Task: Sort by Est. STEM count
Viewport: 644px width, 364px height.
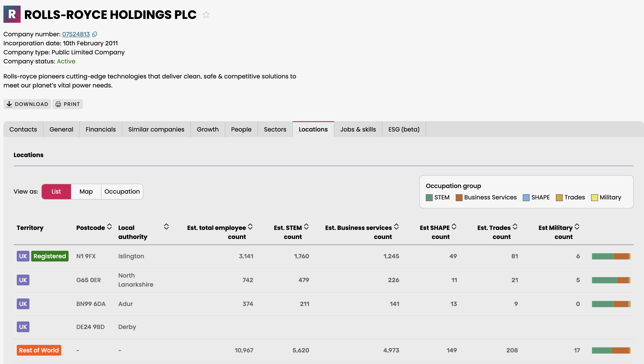Action: click(306, 227)
